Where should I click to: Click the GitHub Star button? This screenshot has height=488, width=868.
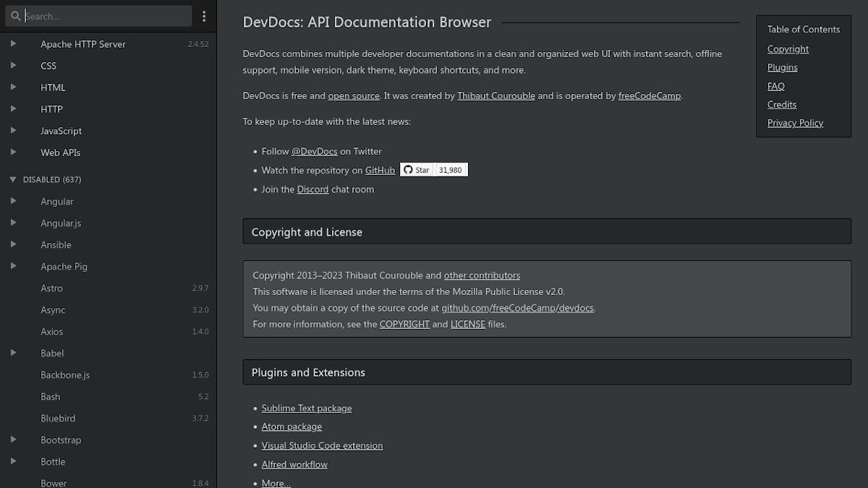(417, 170)
